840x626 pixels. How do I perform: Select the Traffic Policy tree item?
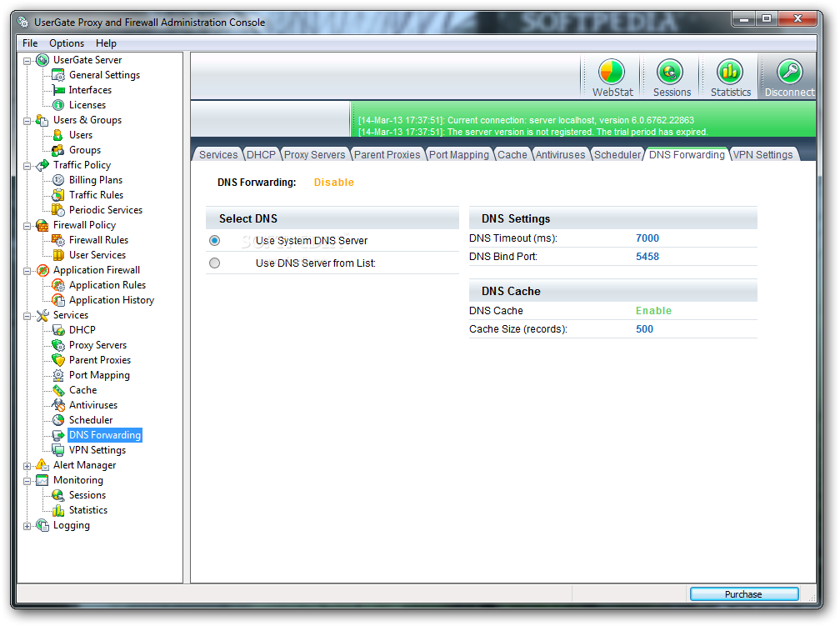pos(82,165)
